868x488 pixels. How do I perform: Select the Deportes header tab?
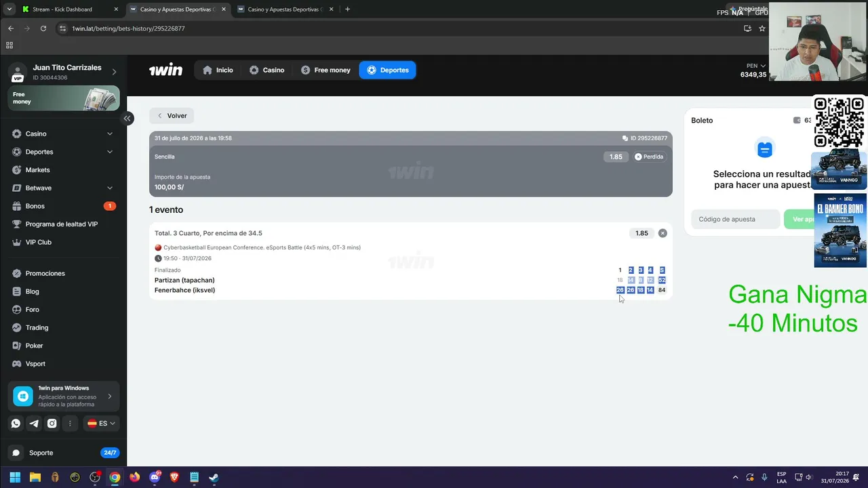[x=388, y=70]
